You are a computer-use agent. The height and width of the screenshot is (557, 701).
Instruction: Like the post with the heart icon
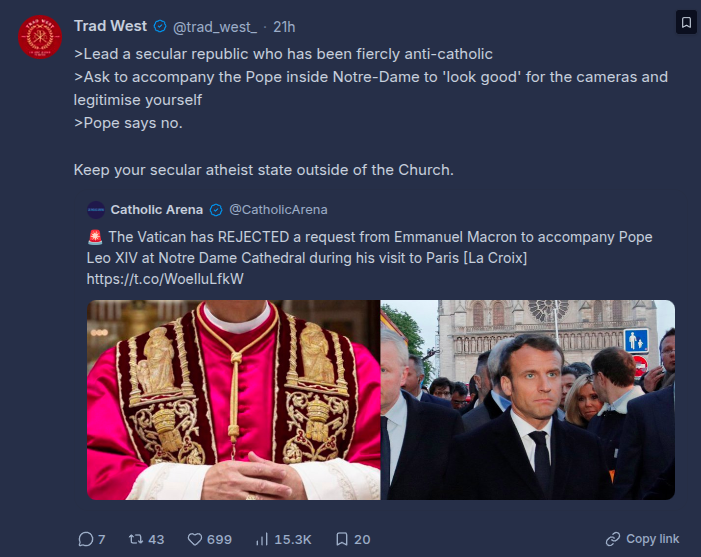pos(194,539)
